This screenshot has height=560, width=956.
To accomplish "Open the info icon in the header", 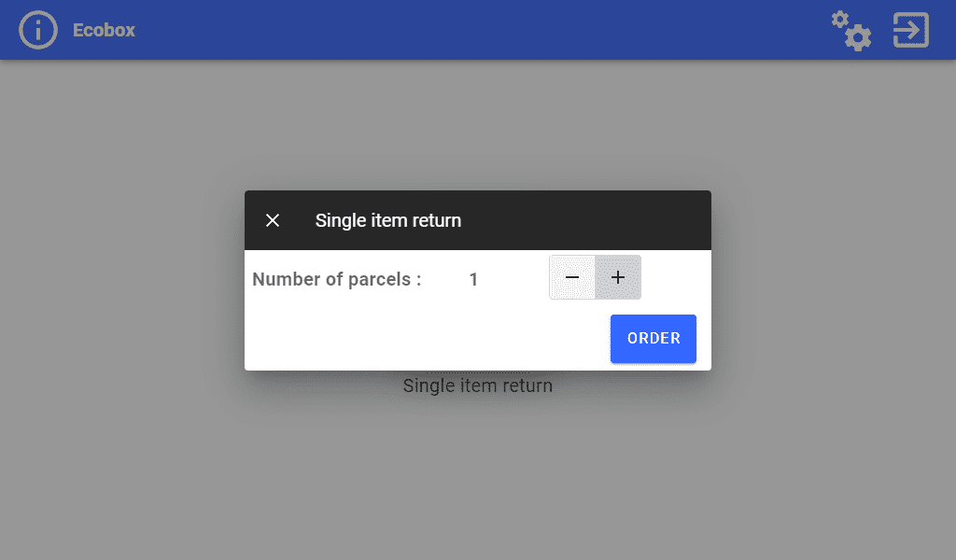I will tap(38, 30).
